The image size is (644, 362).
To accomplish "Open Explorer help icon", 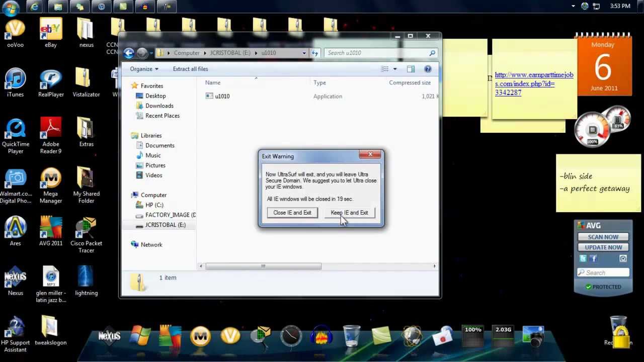I will [428, 69].
